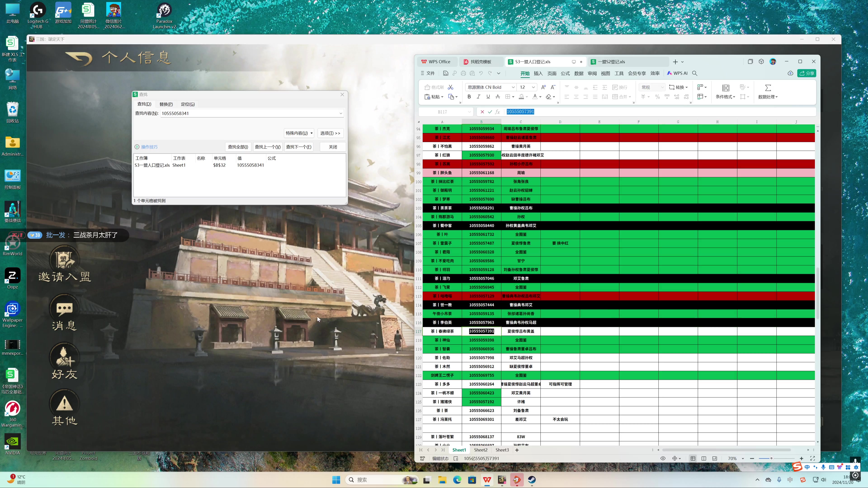Switch to Sheet2 tab
868x488 pixels.
[x=481, y=450]
